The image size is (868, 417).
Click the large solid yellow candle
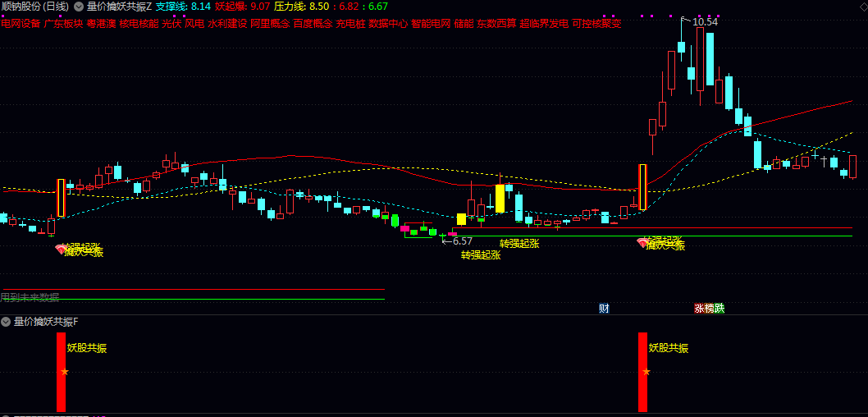tap(500, 199)
